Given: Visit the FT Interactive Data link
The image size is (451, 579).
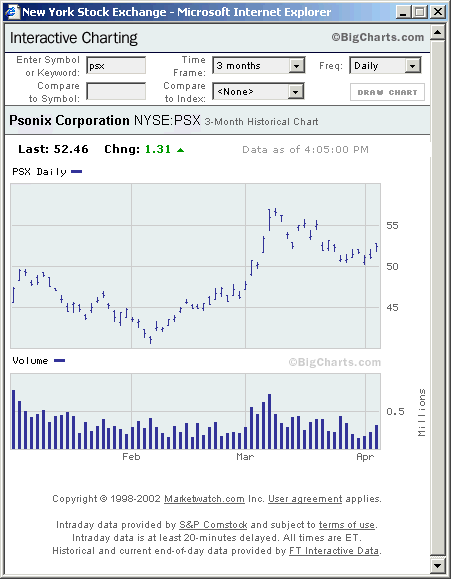Looking at the screenshot, I should [x=334, y=551].
